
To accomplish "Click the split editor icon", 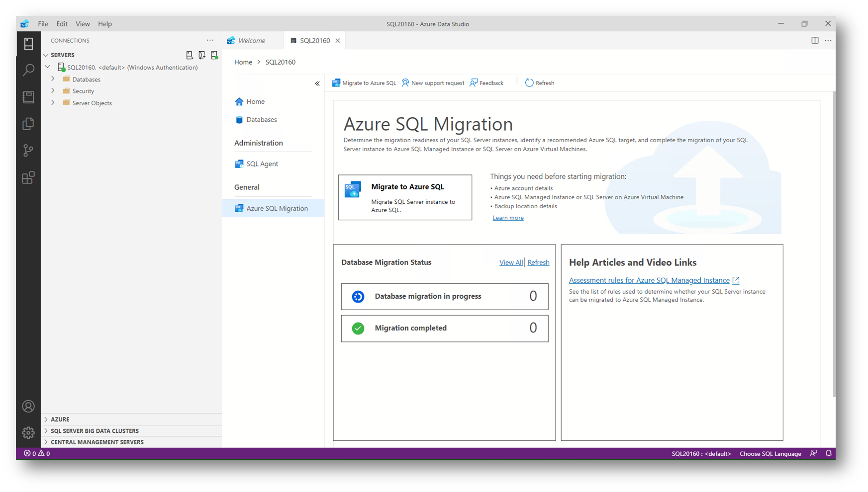I will coord(815,41).
